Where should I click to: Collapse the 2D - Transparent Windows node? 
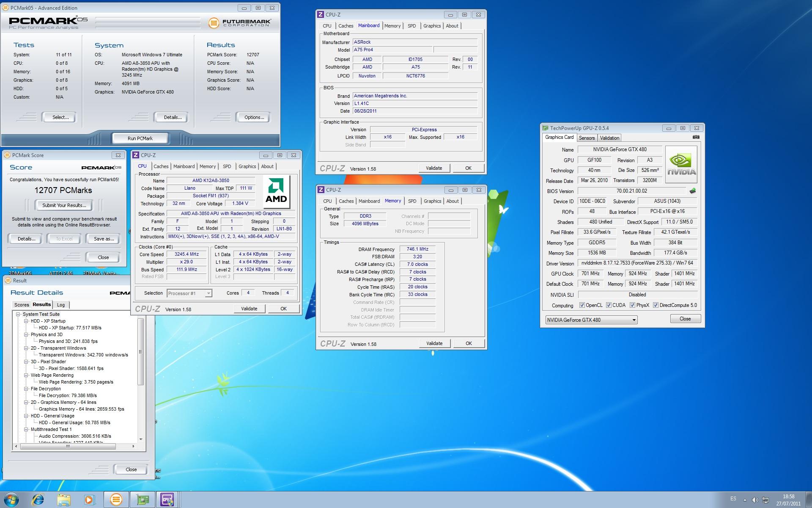click(x=26, y=348)
